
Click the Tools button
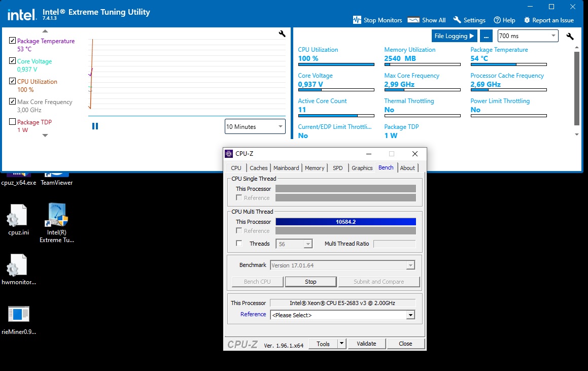click(x=323, y=344)
